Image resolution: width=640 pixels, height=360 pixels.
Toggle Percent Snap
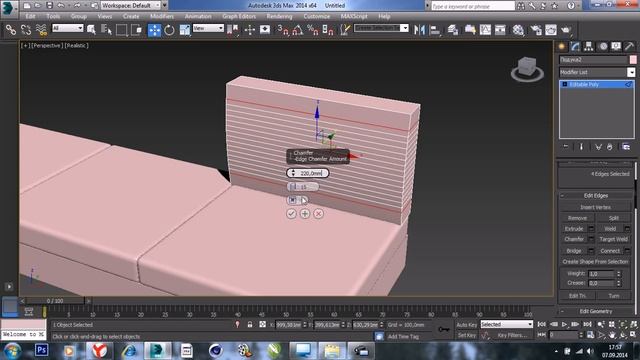pos(313,30)
